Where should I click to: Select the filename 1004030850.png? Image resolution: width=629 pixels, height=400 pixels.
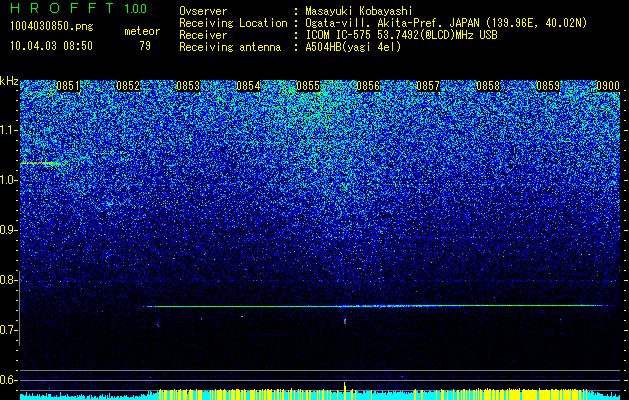point(52,26)
